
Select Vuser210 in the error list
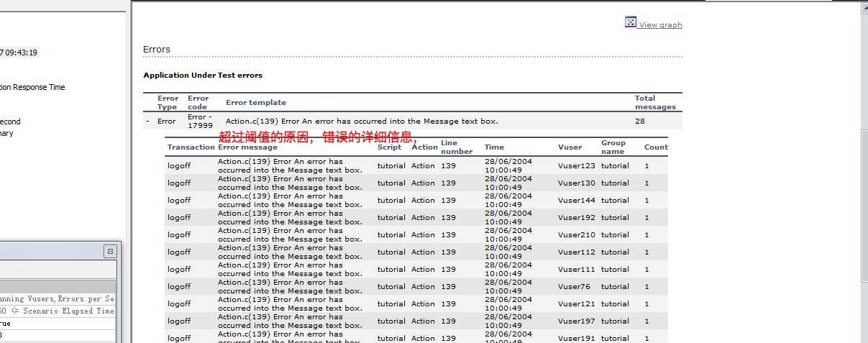coord(577,235)
